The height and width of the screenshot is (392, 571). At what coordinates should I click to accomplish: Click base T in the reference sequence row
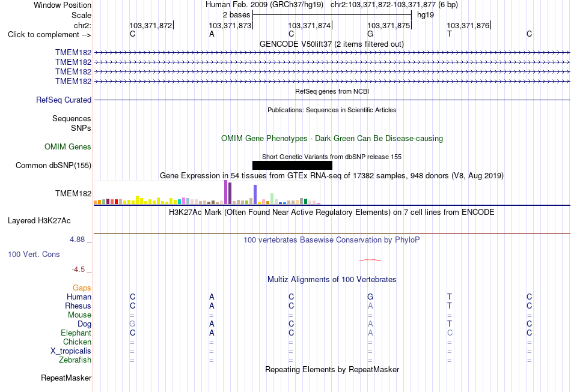click(x=450, y=34)
